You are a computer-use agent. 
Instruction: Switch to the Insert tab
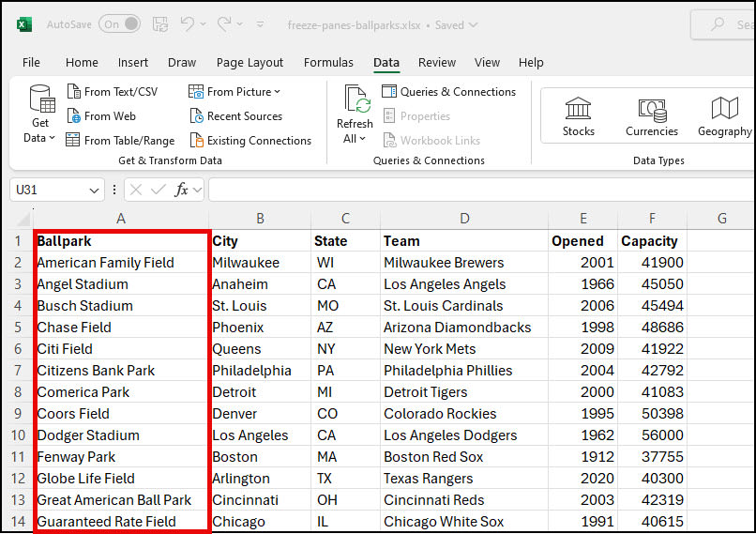(133, 62)
